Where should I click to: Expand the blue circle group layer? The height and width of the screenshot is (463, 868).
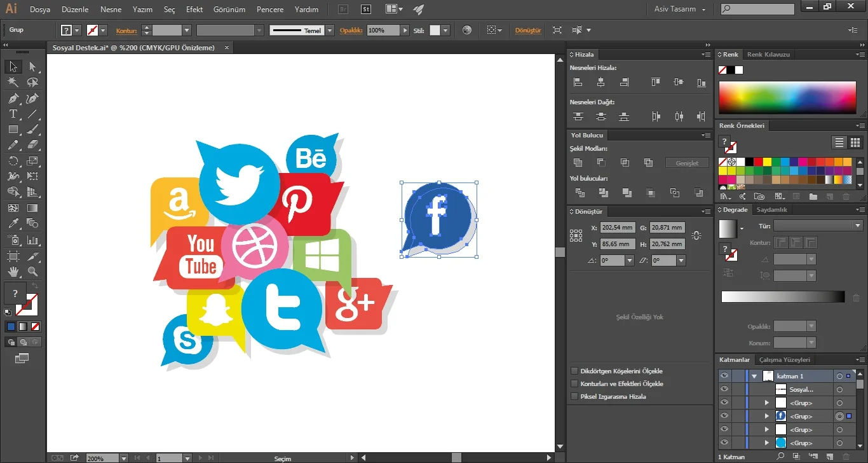[766, 443]
